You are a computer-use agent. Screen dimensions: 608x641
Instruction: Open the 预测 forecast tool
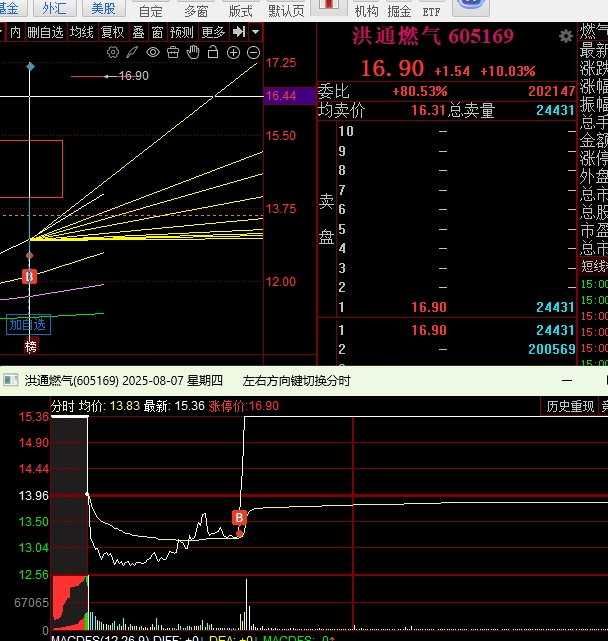(182, 32)
